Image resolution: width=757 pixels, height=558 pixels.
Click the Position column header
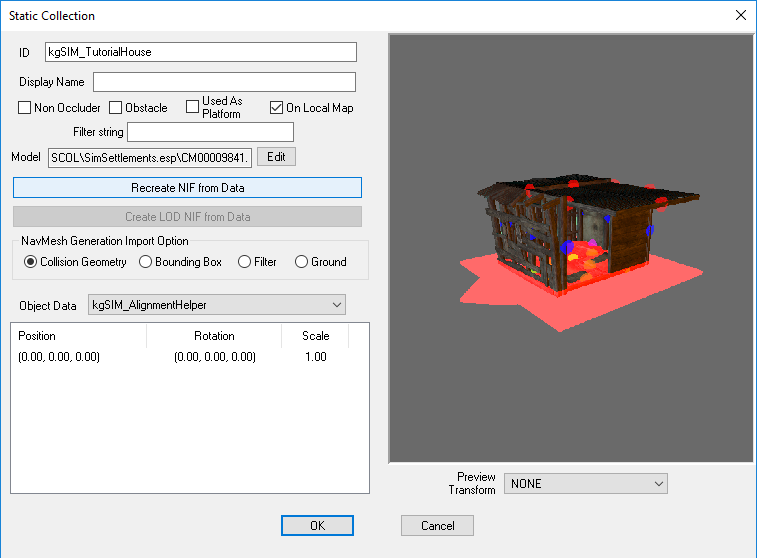coord(78,336)
